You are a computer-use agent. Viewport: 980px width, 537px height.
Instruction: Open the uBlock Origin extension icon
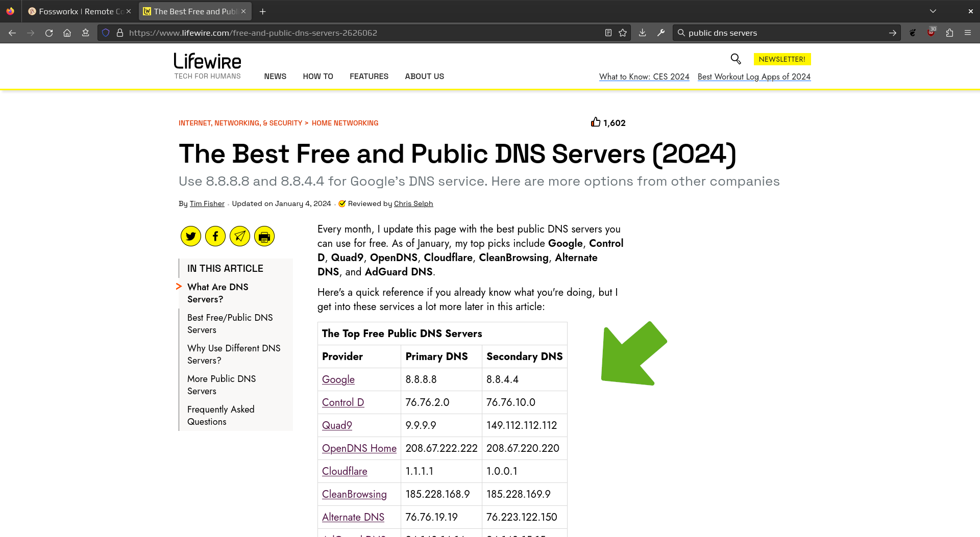[x=931, y=33]
